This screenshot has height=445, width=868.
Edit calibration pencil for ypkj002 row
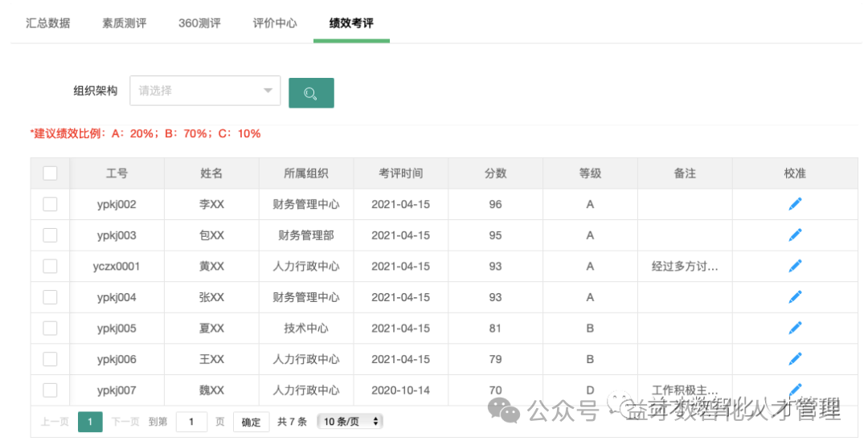pos(795,204)
